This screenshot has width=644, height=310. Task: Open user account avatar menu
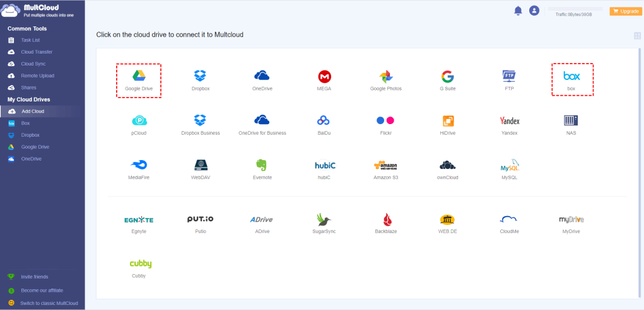tap(534, 11)
